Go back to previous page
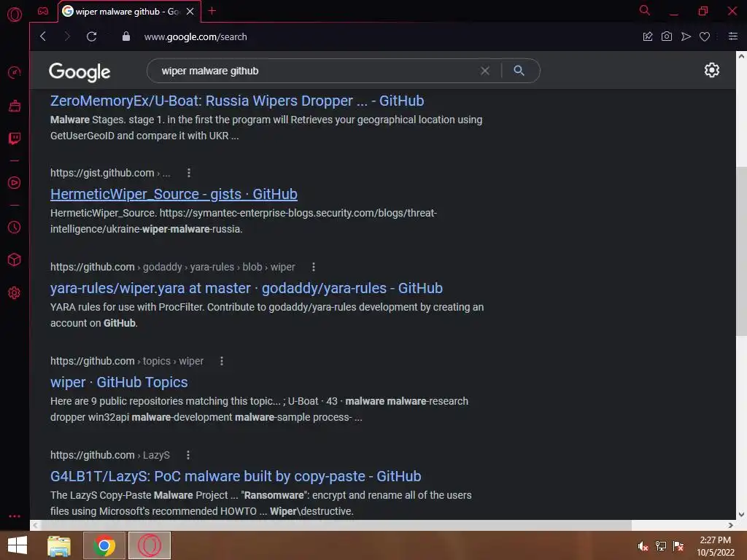 tap(43, 36)
